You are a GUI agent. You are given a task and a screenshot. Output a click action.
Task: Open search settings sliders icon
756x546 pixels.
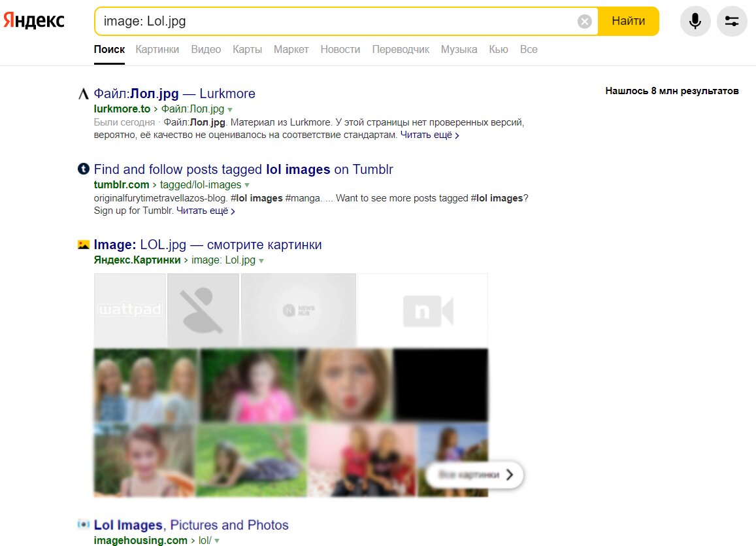click(x=731, y=21)
